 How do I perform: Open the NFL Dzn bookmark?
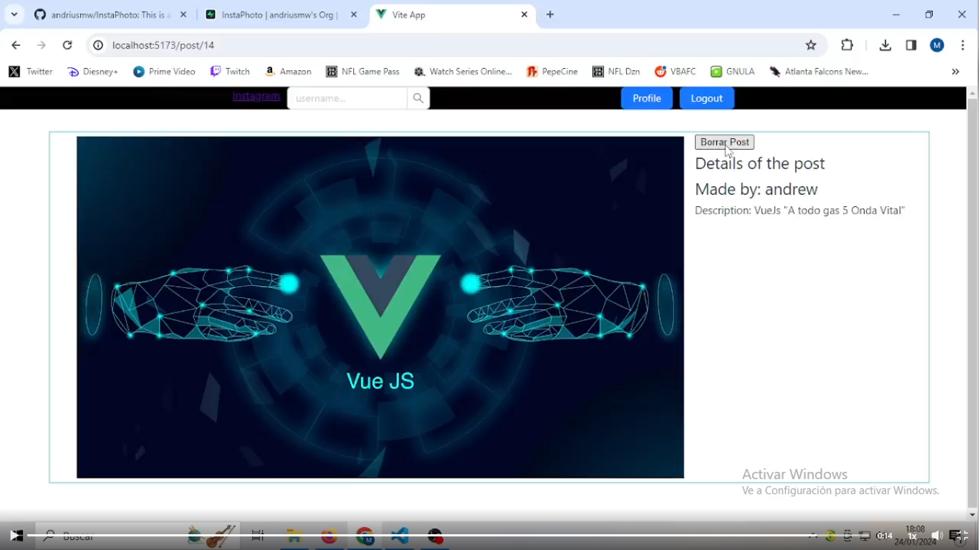(616, 72)
